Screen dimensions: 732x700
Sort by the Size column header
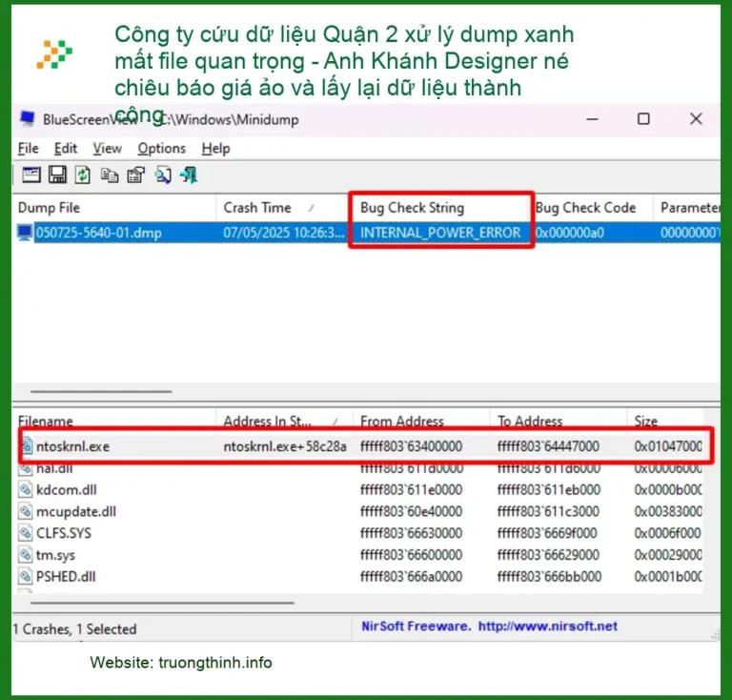coord(665,421)
